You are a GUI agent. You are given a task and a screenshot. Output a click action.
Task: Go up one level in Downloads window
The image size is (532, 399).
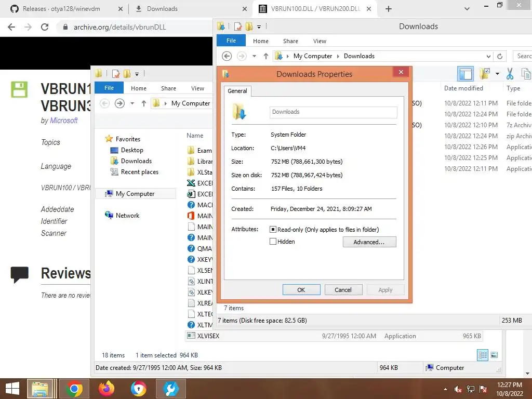click(x=266, y=56)
